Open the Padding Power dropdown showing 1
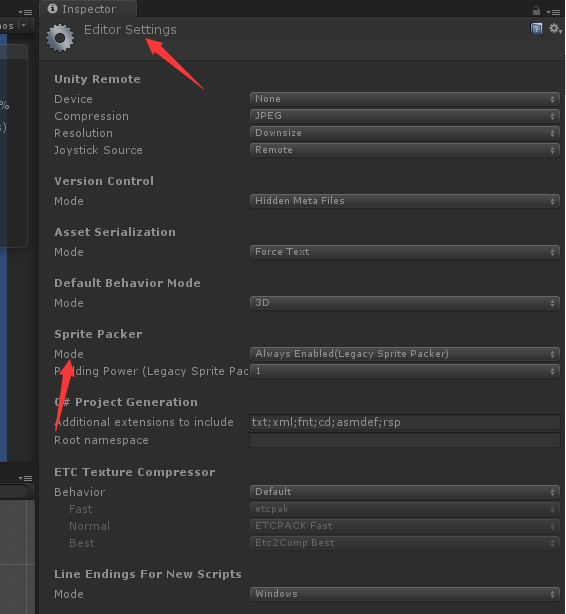The width and height of the screenshot is (566, 614). click(404, 371)
